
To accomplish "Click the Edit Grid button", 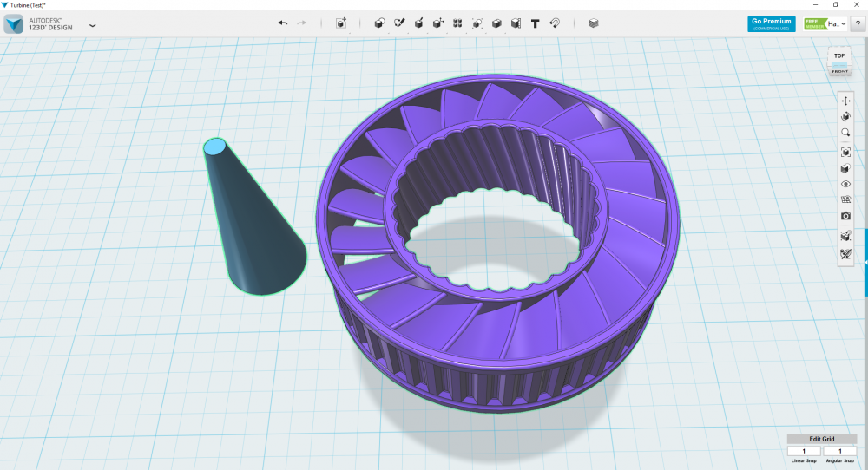I will point(821,439).
